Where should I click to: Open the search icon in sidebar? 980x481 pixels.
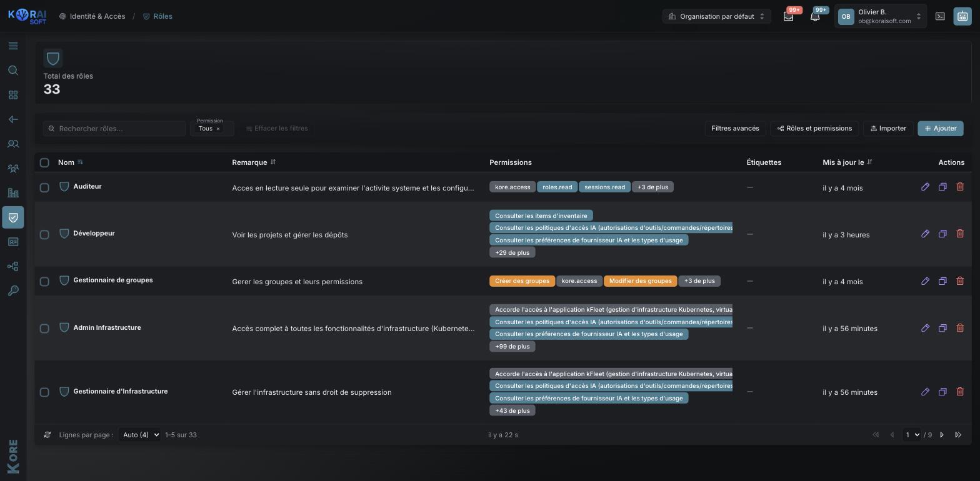pos(13,71)
